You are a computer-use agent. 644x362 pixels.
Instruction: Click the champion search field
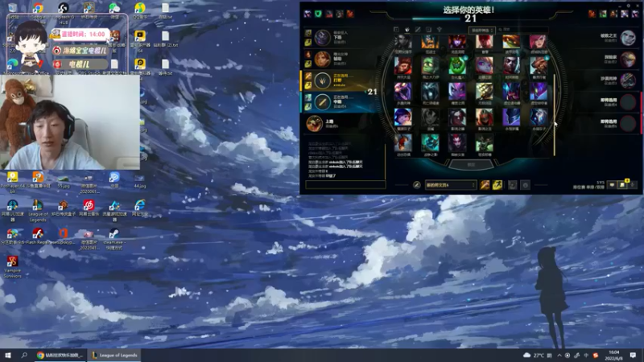[x=522, y=30]
